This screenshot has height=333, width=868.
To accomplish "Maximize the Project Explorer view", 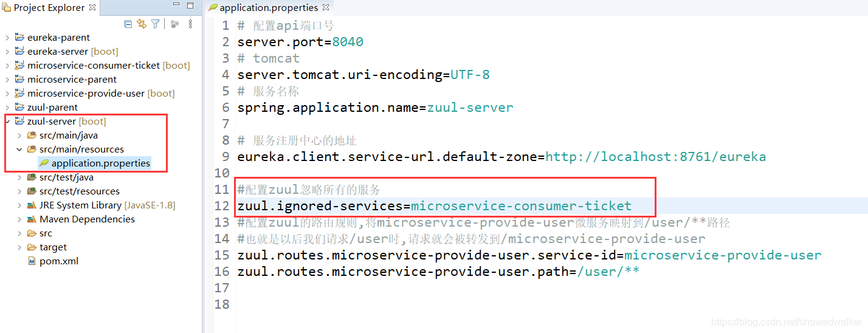I will [x=190, y=5].
